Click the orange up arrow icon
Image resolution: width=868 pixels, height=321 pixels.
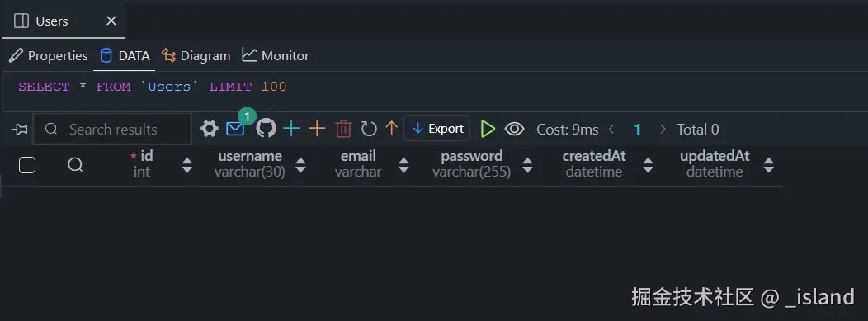point(392,129)
